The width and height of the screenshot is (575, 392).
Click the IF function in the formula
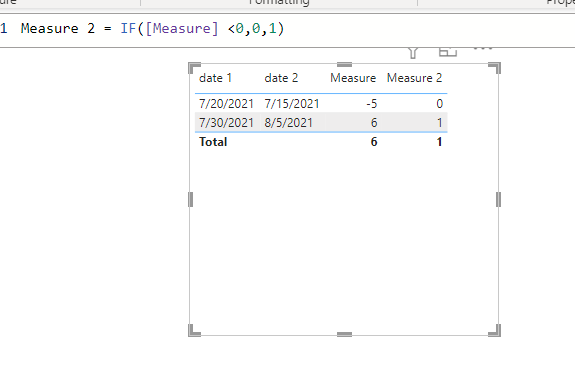pyautogui.click(x=128, y=28)
